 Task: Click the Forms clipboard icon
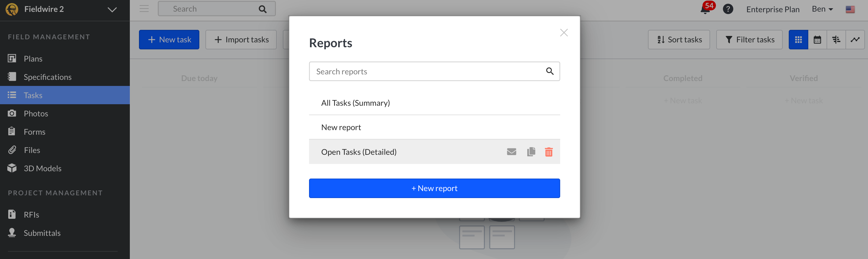pyautogui.click(x=12, y=131)
